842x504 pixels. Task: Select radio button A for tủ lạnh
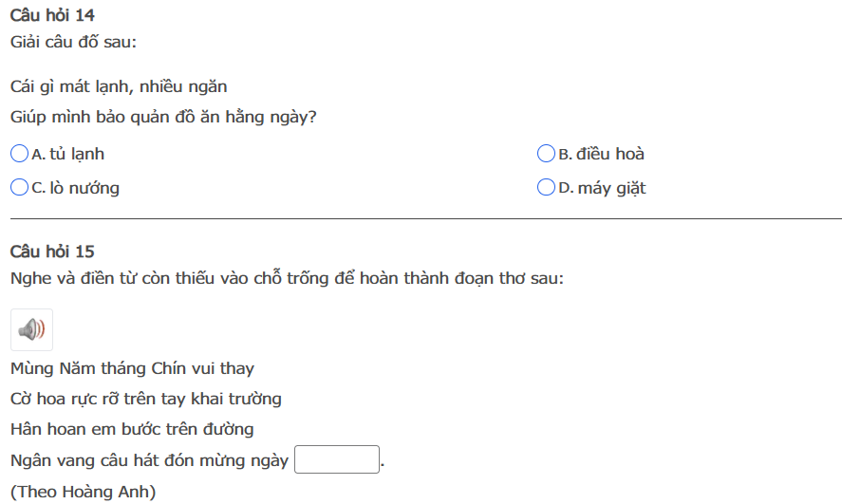coord(19,153)
